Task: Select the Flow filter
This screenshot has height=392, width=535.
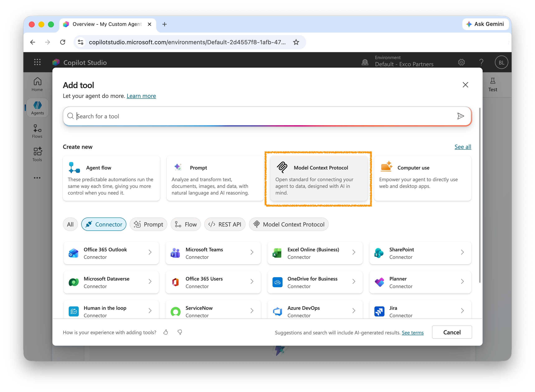Action: 186,224
